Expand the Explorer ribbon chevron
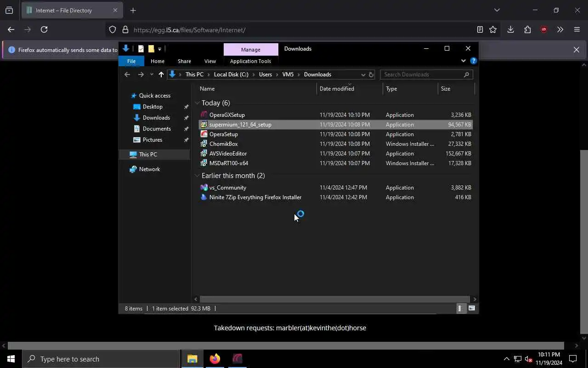The image size is (588, 368). click(463, 61)
